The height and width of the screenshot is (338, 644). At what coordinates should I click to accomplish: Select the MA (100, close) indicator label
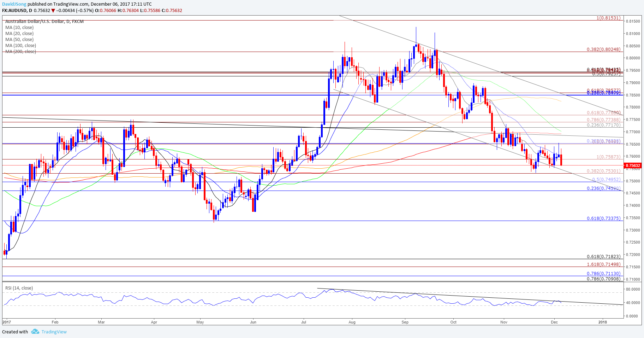(20, 46)
